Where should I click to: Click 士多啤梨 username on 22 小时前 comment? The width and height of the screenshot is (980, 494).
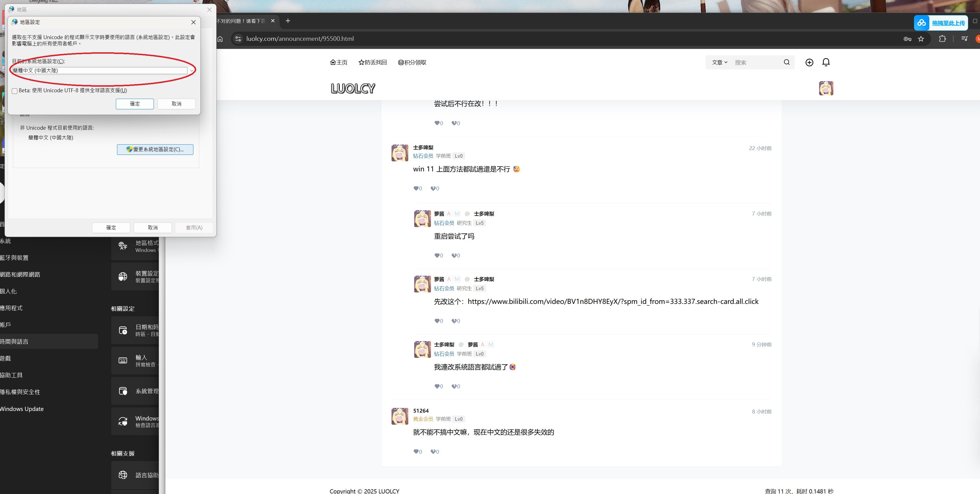coord(423,147)
